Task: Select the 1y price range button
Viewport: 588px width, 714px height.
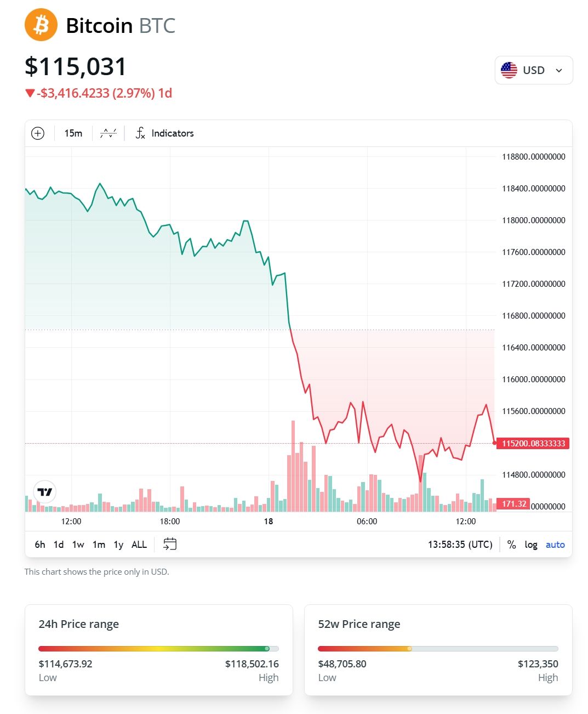Action: (x=118, y=544)
